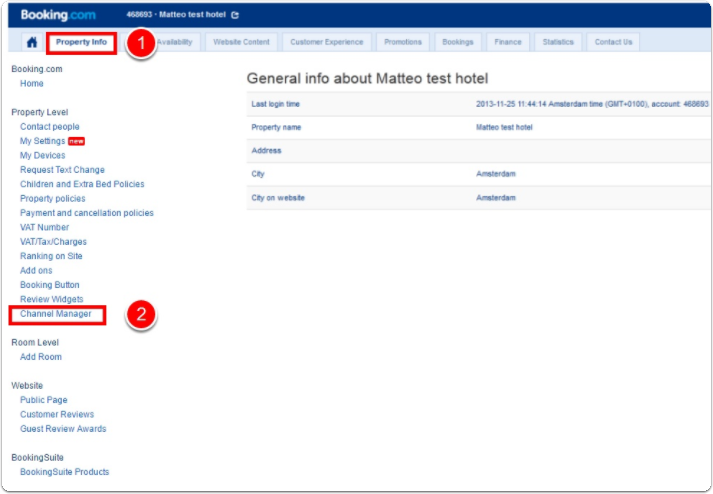Open the Website Content tab
713x494 pixels.
pyautogui.click(x=241, y=42)
